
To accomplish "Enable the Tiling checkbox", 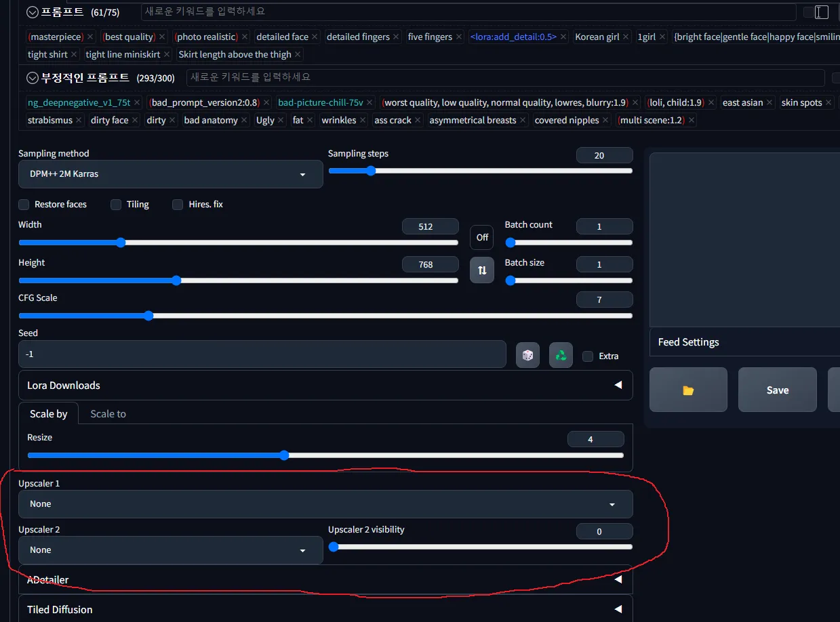I will click(116, 204).
